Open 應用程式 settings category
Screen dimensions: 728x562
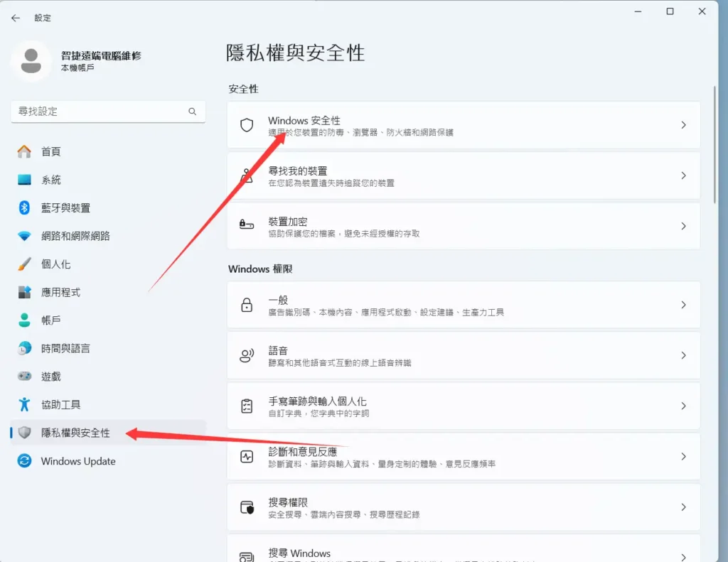tap(108, 292)
